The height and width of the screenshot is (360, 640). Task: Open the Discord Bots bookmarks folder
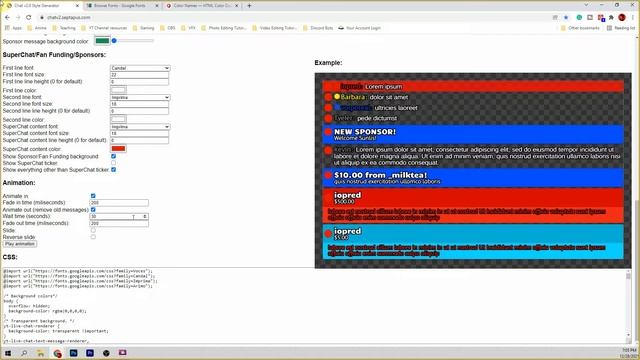click(x=318, y=28)
